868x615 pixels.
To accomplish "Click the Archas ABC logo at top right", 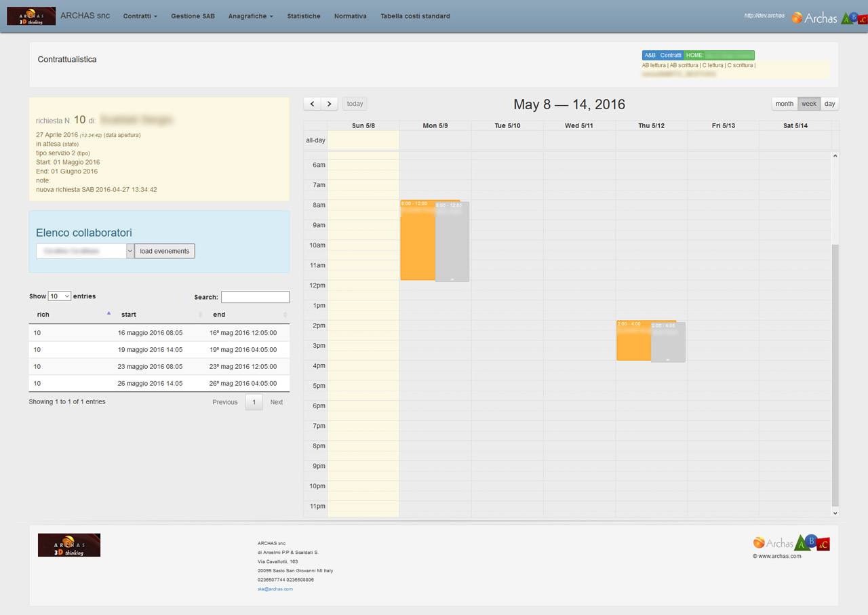I will [828, 18].
